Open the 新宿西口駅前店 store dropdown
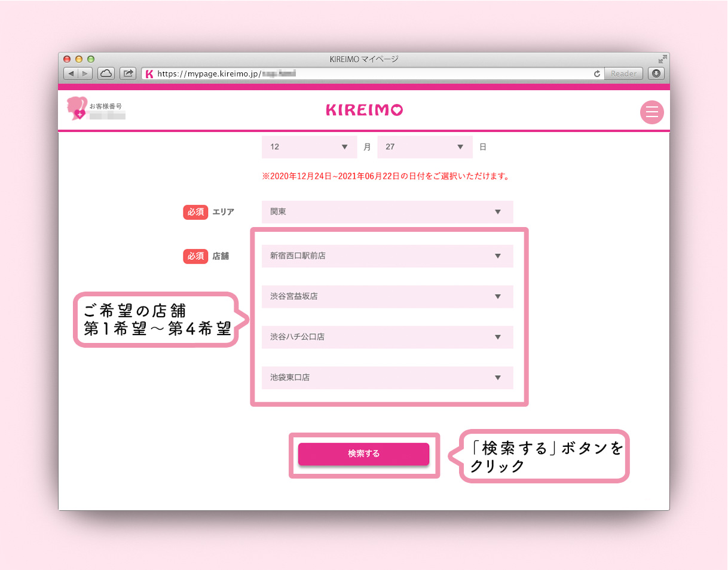728x570 pixels. [387, 256]
